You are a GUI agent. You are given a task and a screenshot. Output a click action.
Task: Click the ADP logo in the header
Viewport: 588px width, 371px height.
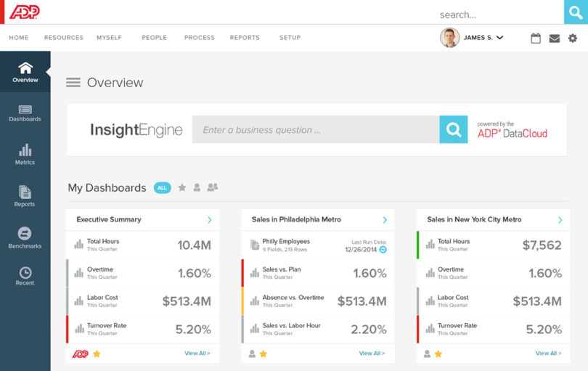[25, 12]
